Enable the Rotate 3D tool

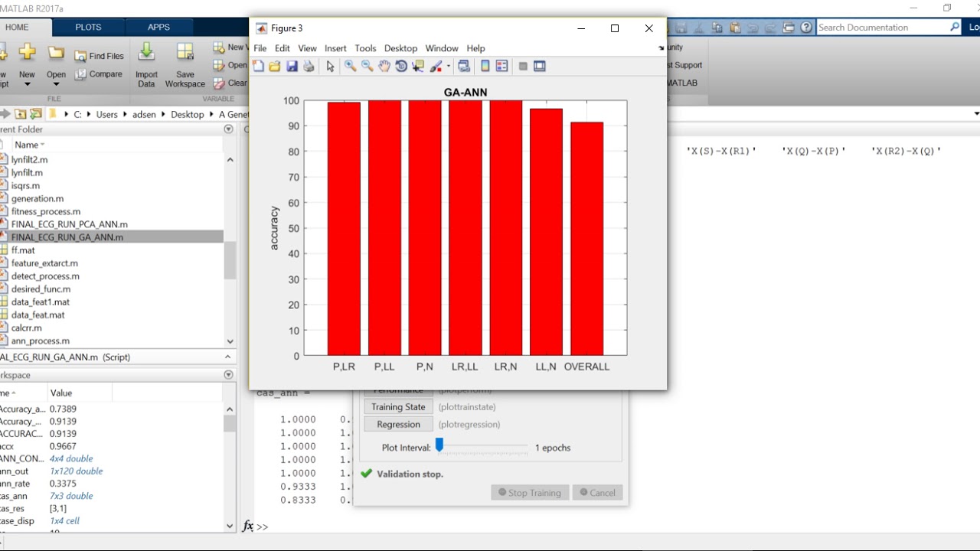[x=401, y=67]
